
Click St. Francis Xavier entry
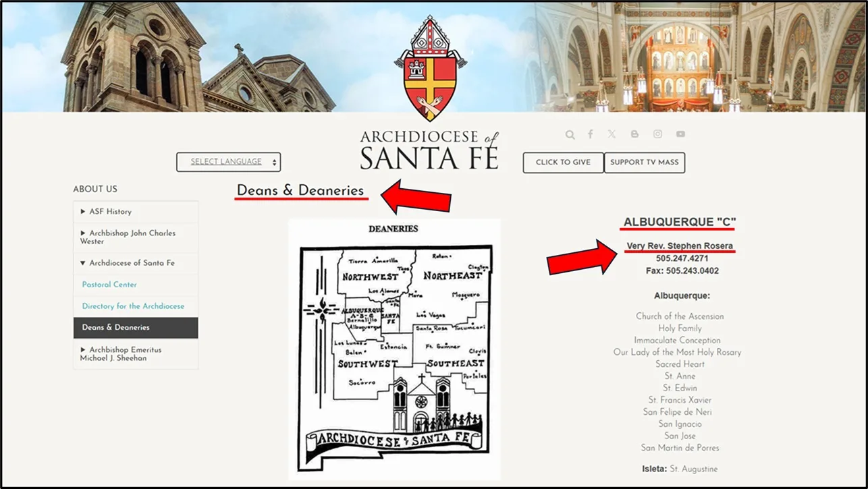680,400
